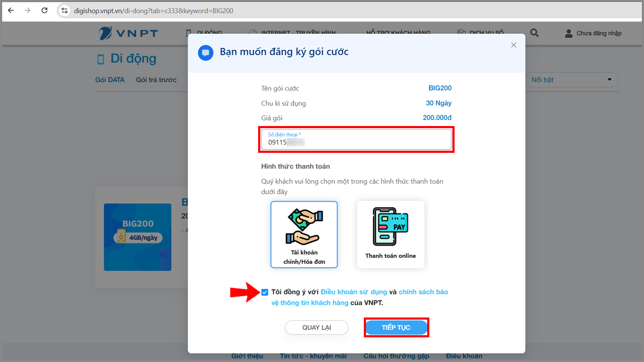This screenshot has height=362, width=644.
Task: Open Giới thiệu footer link
Action: coord(247,356)
